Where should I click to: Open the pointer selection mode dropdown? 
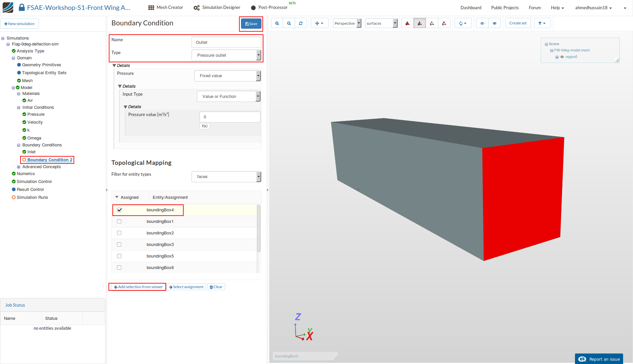463,23
